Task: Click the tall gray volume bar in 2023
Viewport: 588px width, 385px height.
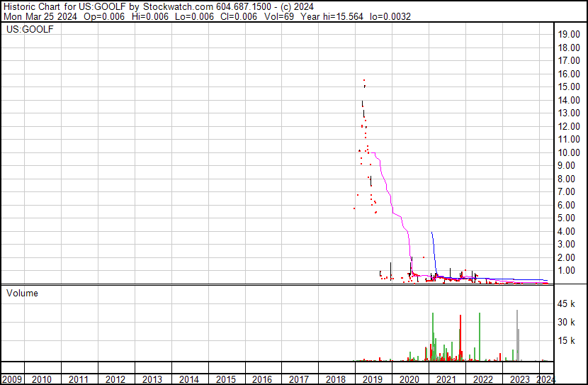Action: click(517, 335)
